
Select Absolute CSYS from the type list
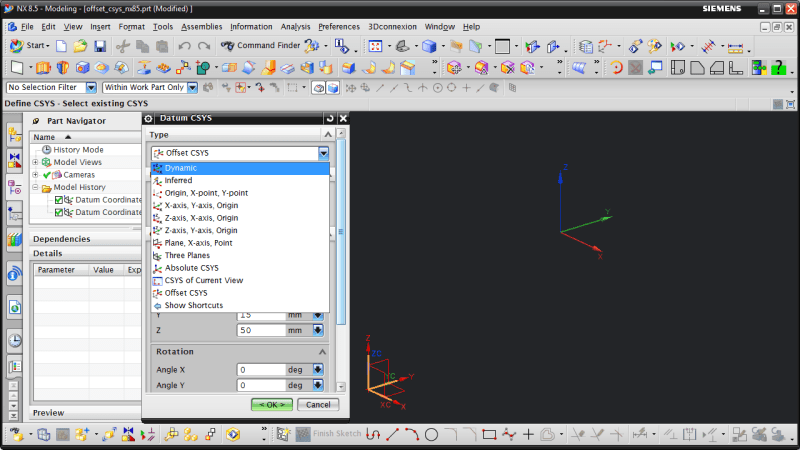point(191,268)
